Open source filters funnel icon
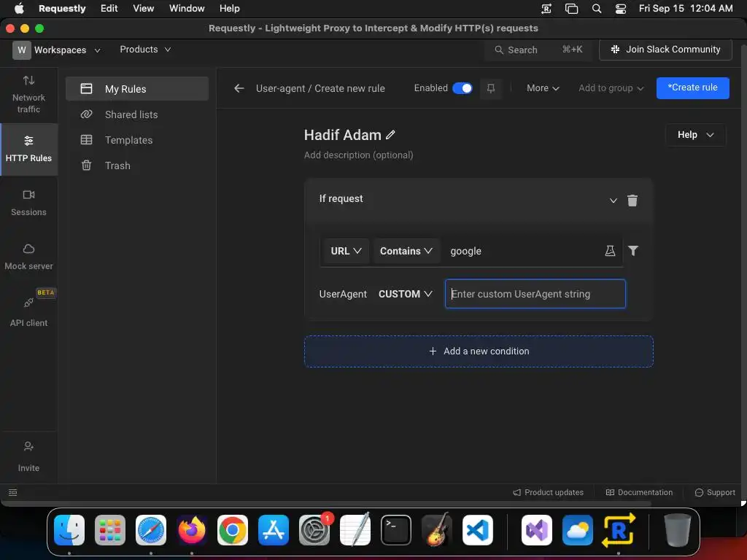This screenshot has height=560, width=747. click(633, 251)
